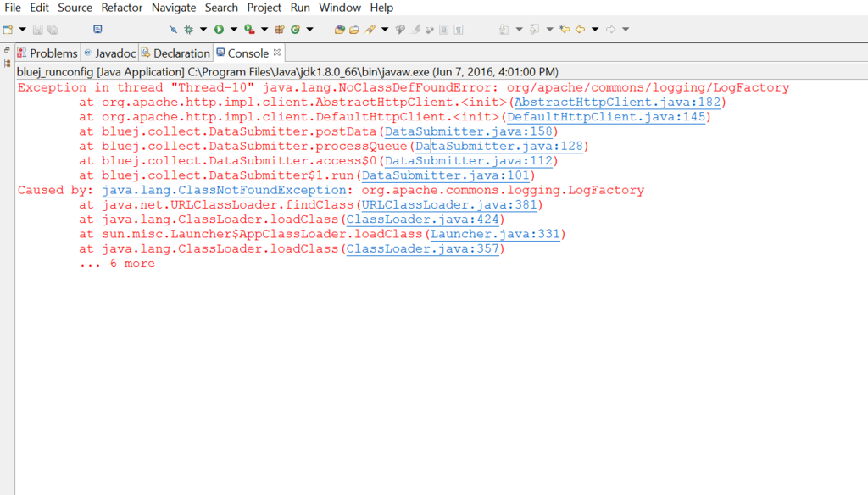Follow the URLClassLoader.java:381 link
868x495 pixels.
tap(449, 205)
